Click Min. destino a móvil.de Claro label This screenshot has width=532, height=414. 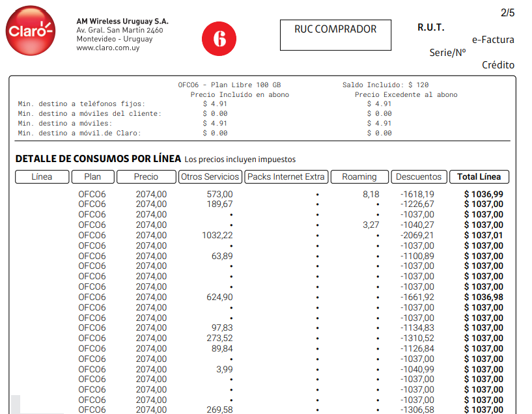[79, 133]
